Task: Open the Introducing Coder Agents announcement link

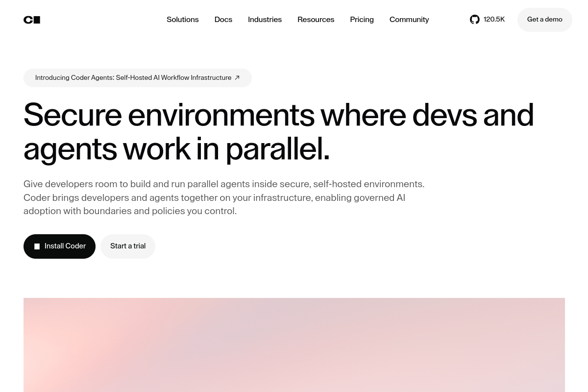Action: (x=138, y=78)
